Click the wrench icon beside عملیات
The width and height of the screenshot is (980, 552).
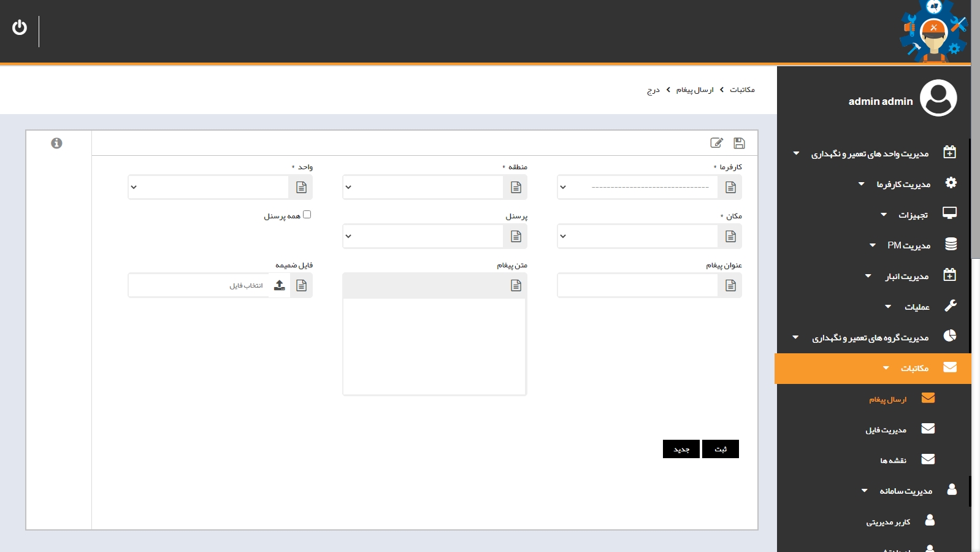(950, 305)
